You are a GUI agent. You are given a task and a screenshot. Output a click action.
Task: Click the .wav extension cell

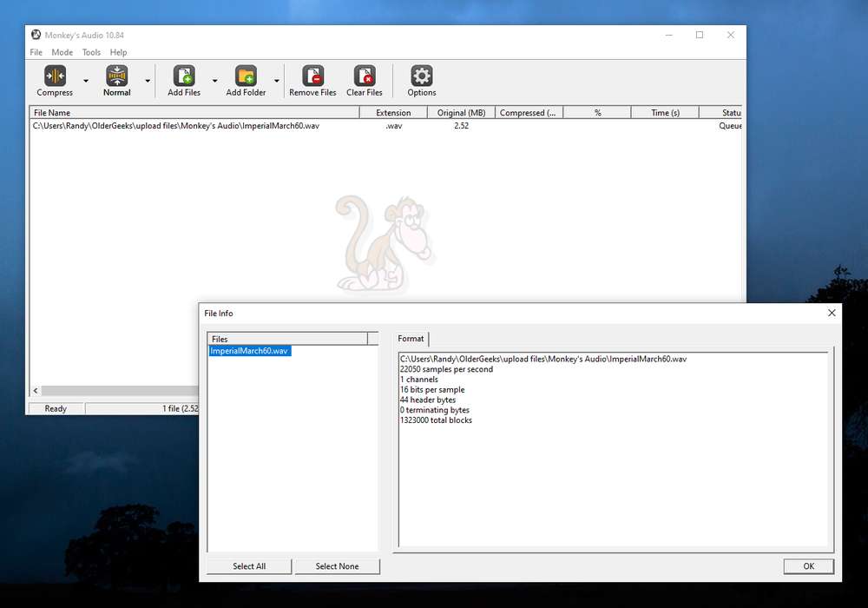click(393, 126)
